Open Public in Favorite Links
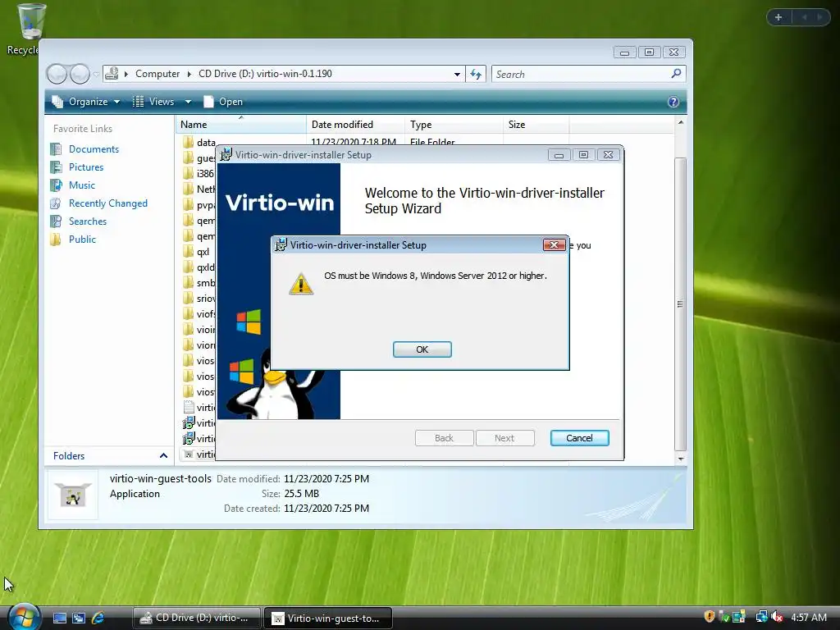The height and width of the screenshot is (630, 840). pyautogui.click(x=82, y=240)
